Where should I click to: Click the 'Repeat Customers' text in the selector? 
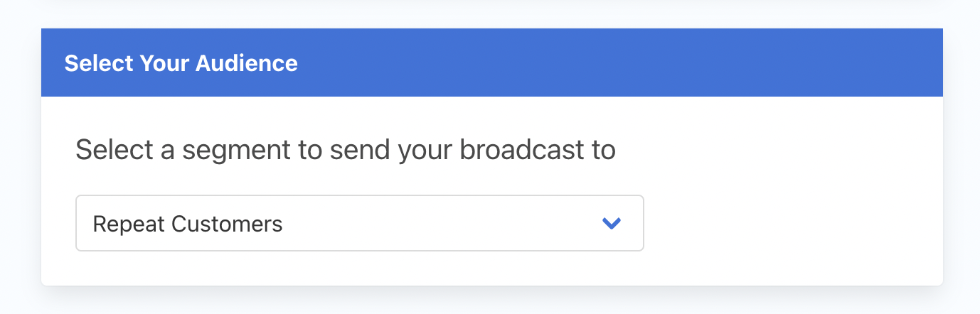pos(188,224)
